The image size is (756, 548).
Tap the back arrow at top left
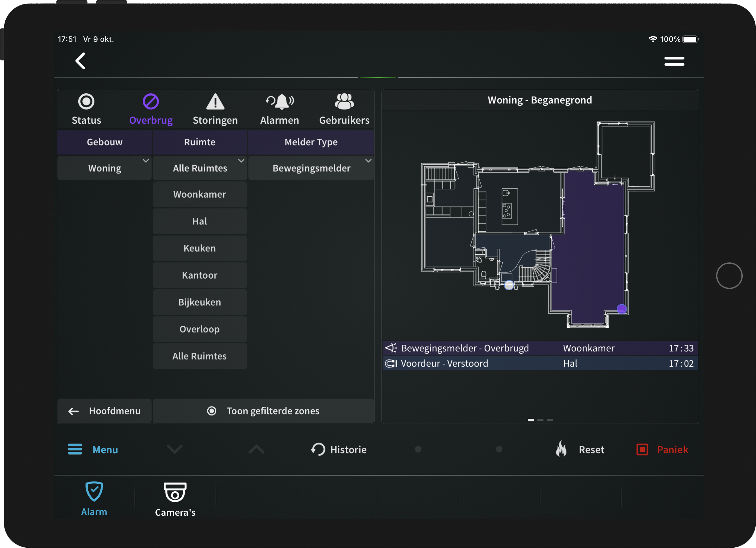click(x=80, y=61)
